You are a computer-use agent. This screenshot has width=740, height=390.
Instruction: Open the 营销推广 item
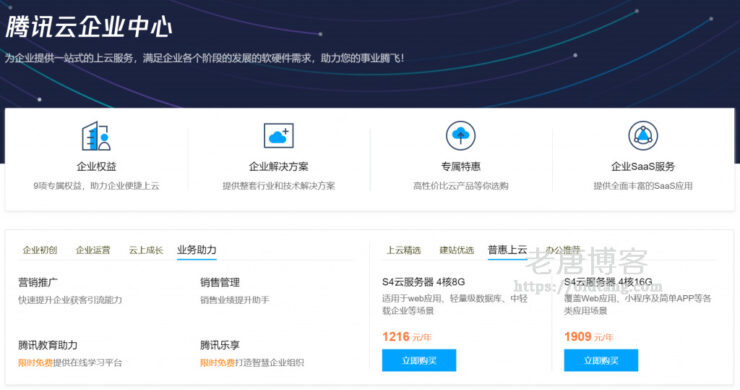point(38,282)
